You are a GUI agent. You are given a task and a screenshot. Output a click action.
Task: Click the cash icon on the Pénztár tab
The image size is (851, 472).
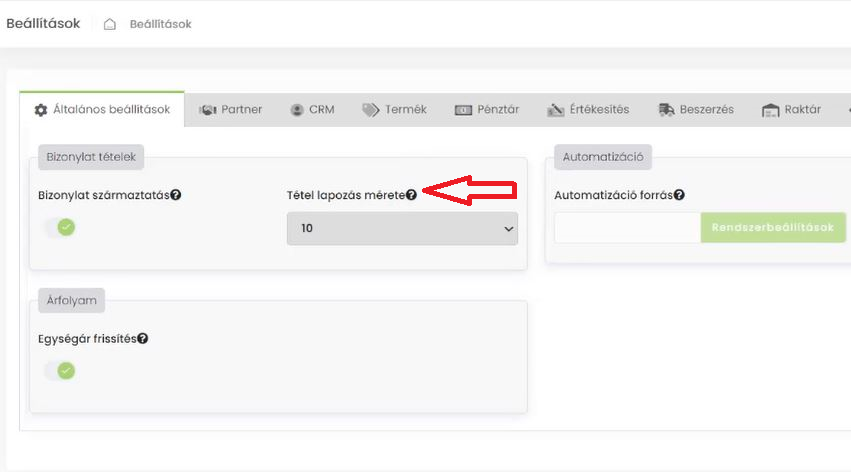click(x=462, y=110)
